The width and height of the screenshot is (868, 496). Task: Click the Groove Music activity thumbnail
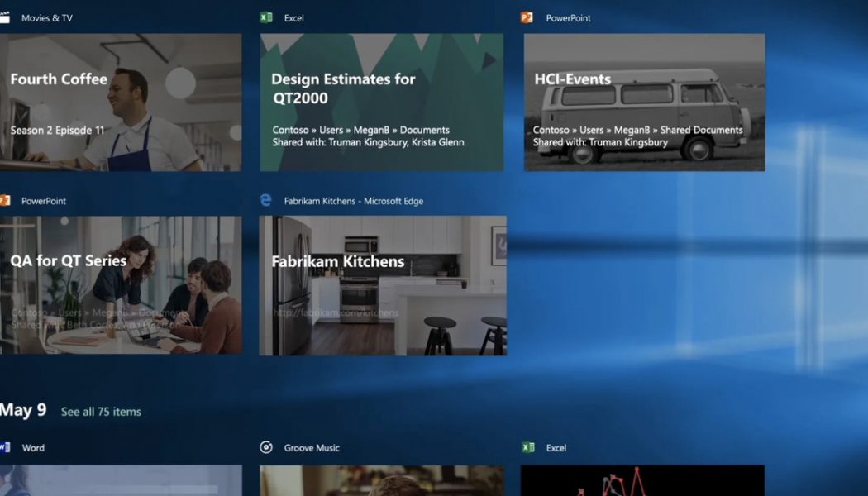point(381,484)
